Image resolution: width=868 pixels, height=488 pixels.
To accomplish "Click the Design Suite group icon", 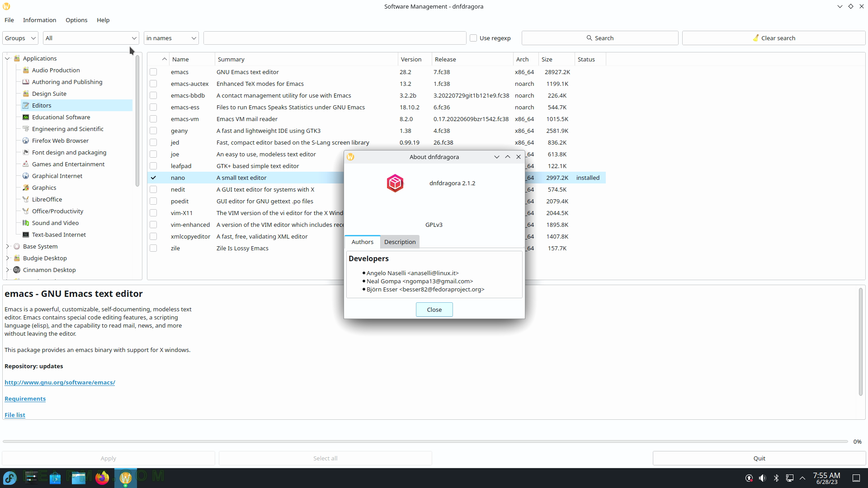I will (26, 94).
